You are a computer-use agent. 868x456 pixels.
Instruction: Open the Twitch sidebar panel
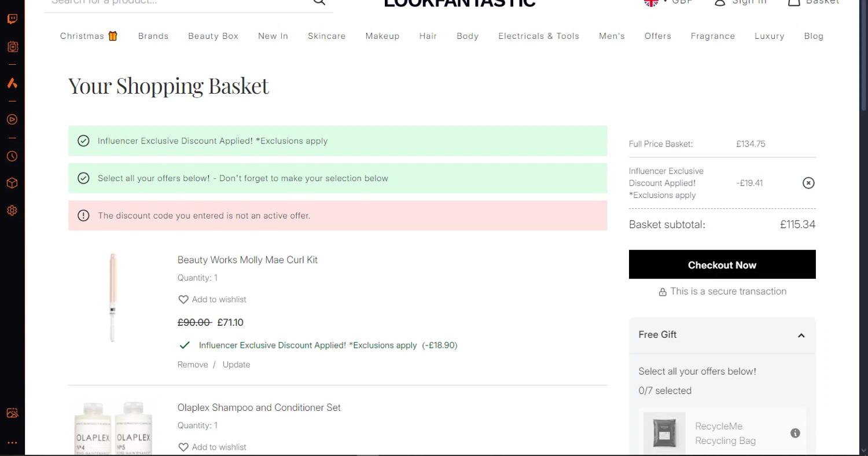(x=12, y=19)
